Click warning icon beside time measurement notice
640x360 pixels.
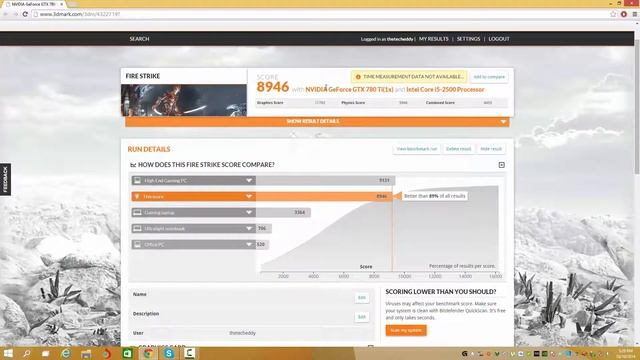pos(358,77)
